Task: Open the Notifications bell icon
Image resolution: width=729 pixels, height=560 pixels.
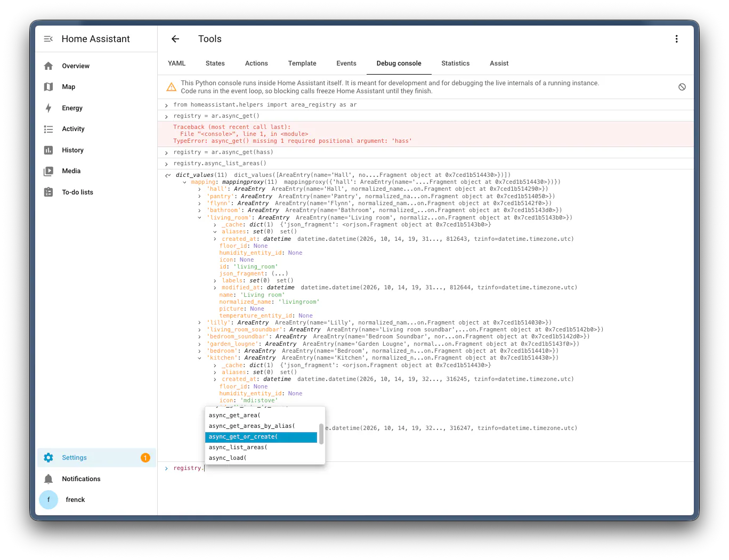Action: coord(48,479)
